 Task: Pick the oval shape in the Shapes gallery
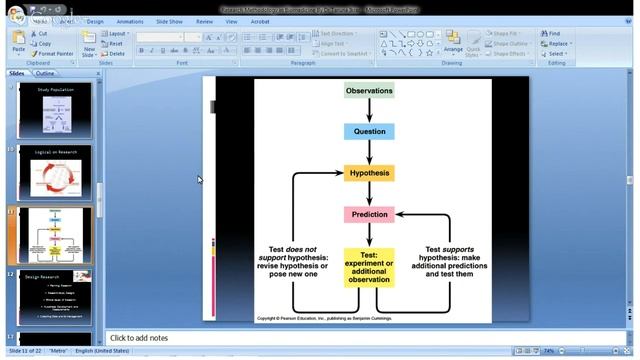420,34
